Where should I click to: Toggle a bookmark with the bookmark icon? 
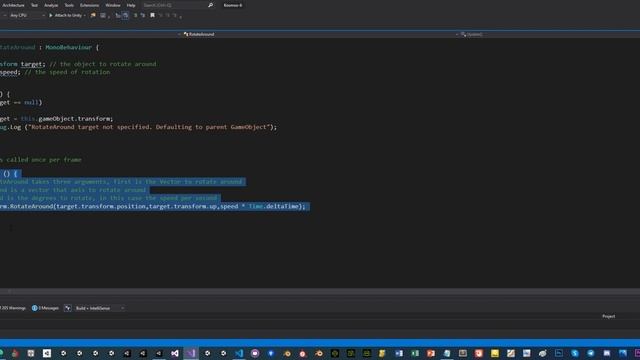coord(152,16)
